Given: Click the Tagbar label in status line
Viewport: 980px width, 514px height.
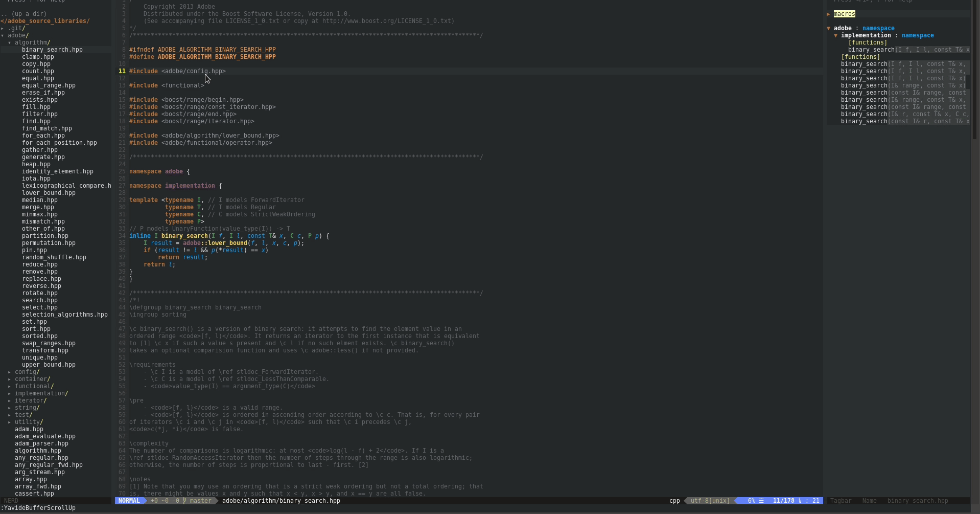Looking at the screenshot, I should (841, 501).
